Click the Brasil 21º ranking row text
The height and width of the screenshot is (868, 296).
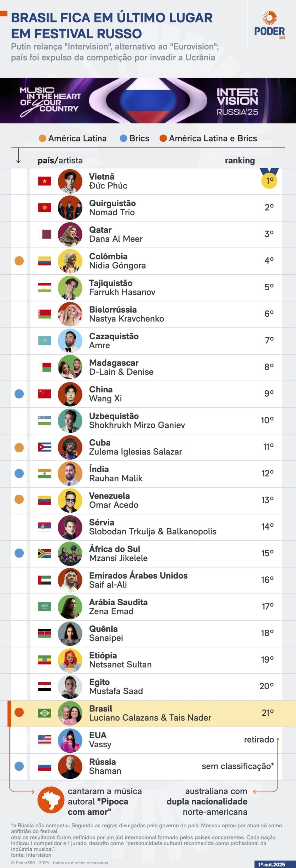point(267,713)
